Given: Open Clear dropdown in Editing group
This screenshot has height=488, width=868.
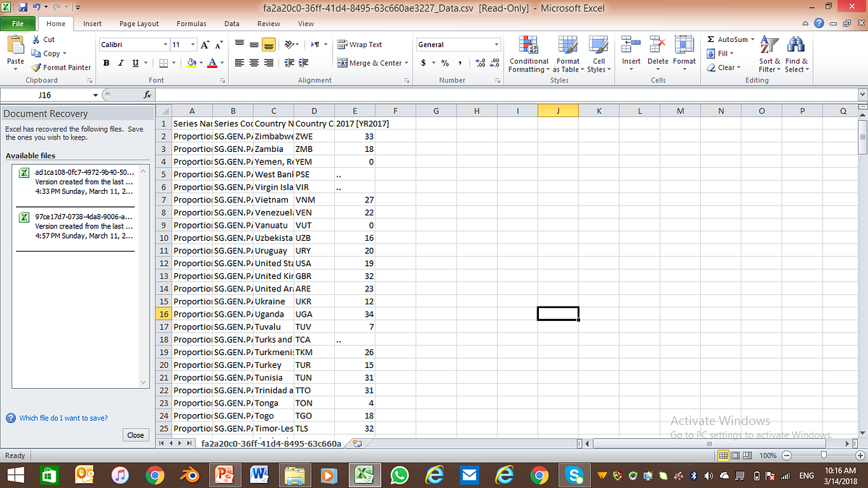Looking at the screenshot, I should coord(723,67).
